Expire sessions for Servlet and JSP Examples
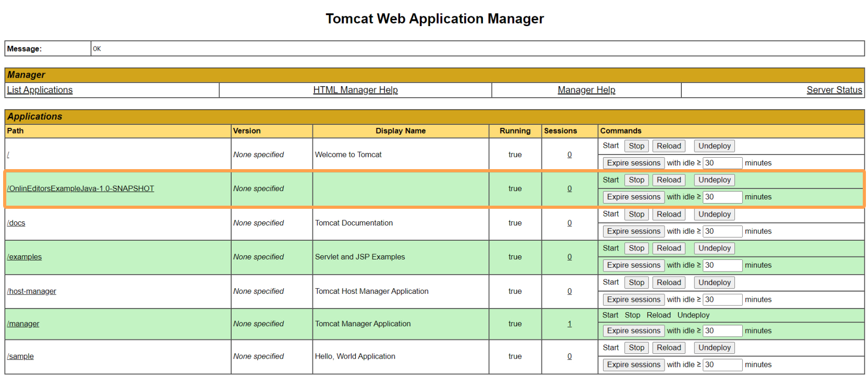This screenshot has height=380, width=868. click(x=634, y=265)
